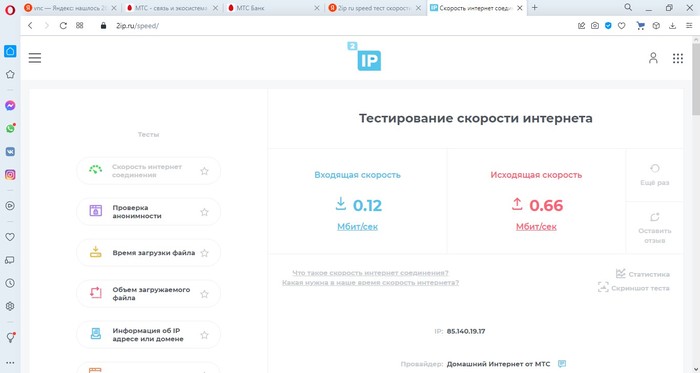
Task: Open 'Объем загружаемого файла' test
Action: [149, 294]
